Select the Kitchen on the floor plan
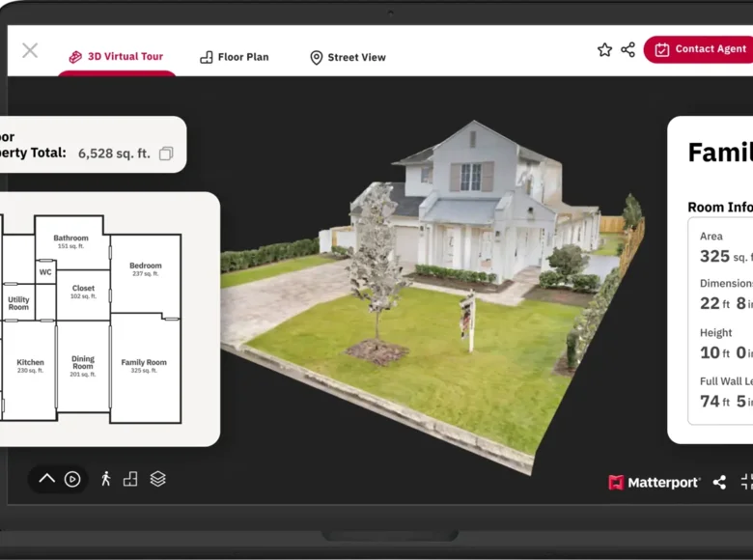This screenshot has width=753, height=560. pos(30,367)
